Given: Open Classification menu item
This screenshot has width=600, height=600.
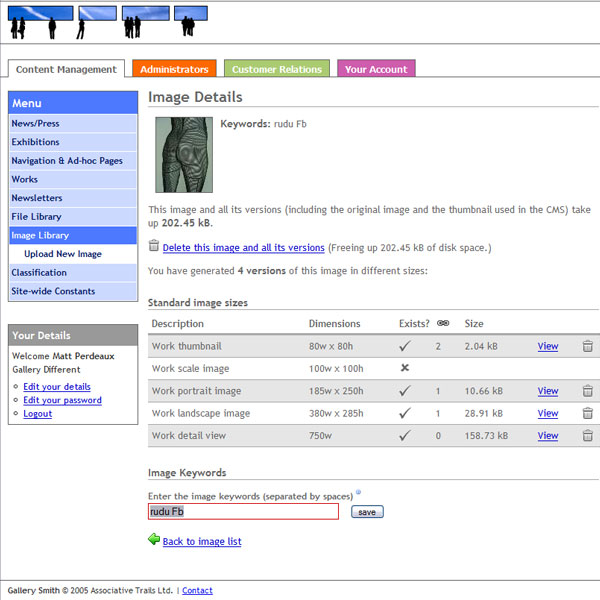Looking at the screenshot, I should point(73,272).
